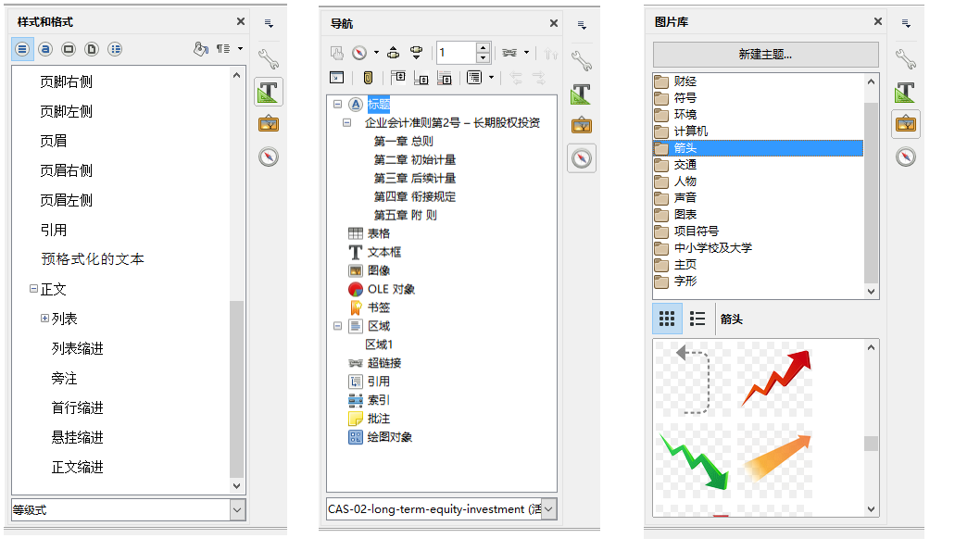Open Gallery sidebar deck in first panel

(269, 124)
